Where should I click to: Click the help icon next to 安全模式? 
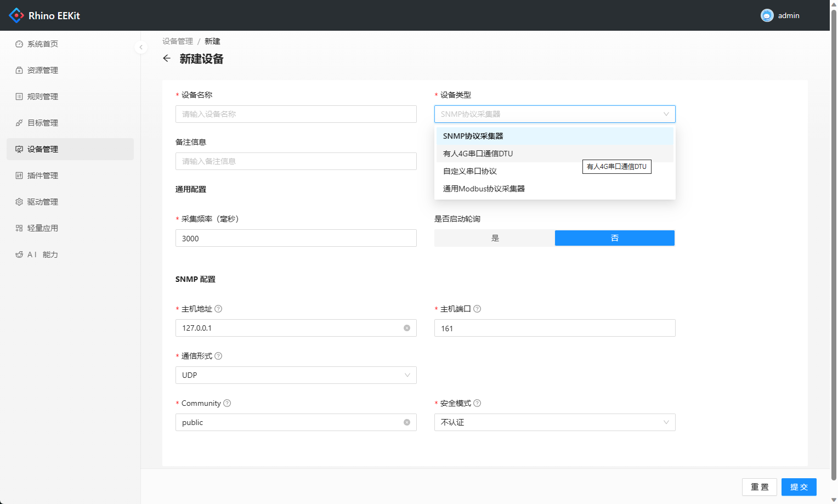pyautogui.click(x=477, y=403)
